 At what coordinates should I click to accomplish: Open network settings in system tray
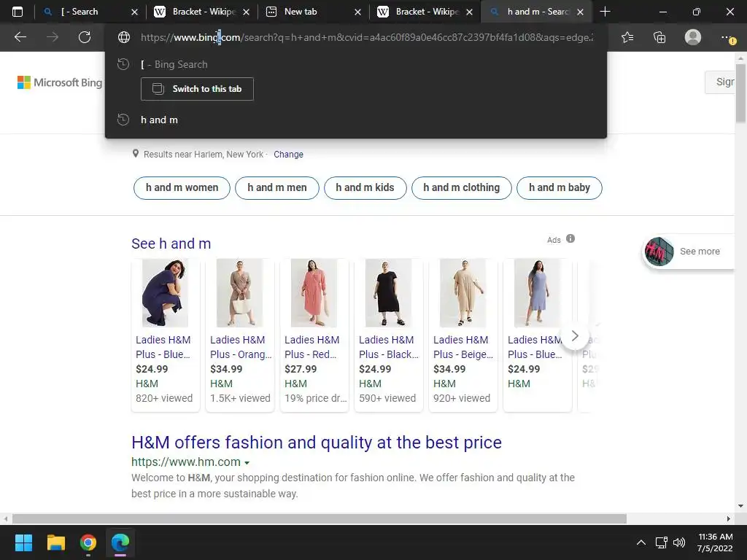click(661, 542)
